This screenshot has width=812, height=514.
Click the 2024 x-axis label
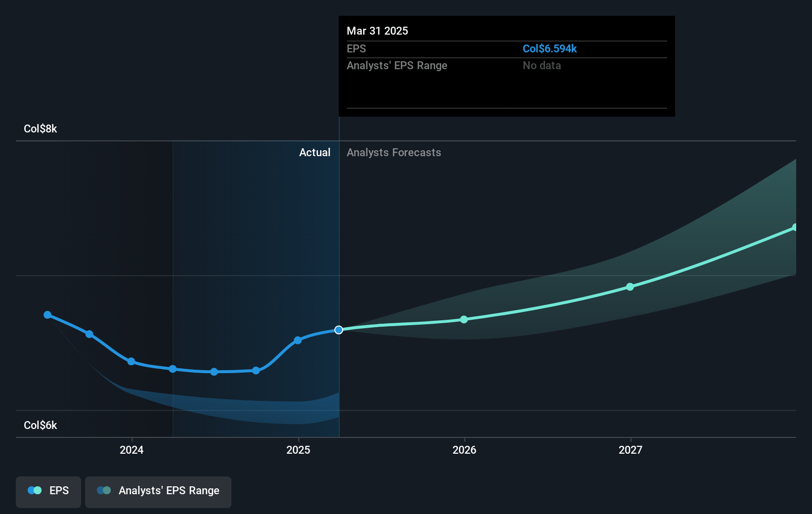(x=132, y=450)
